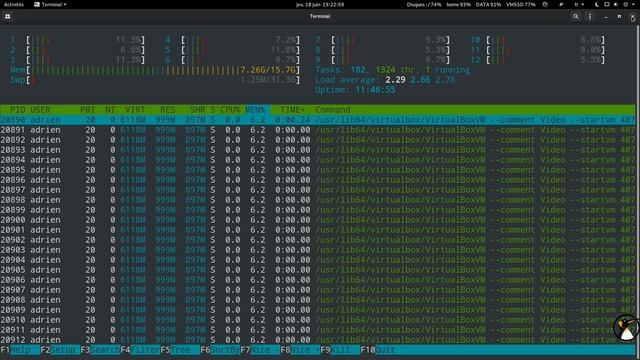Click the power icon in system tray

pos(625,4)
